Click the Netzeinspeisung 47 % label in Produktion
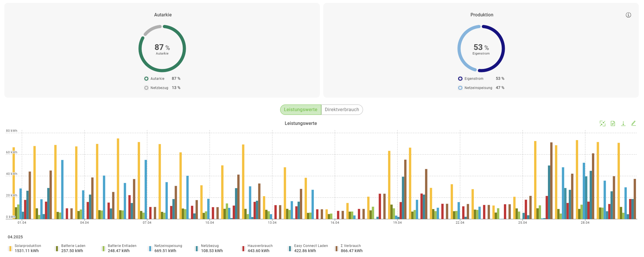 pos(478,88)
